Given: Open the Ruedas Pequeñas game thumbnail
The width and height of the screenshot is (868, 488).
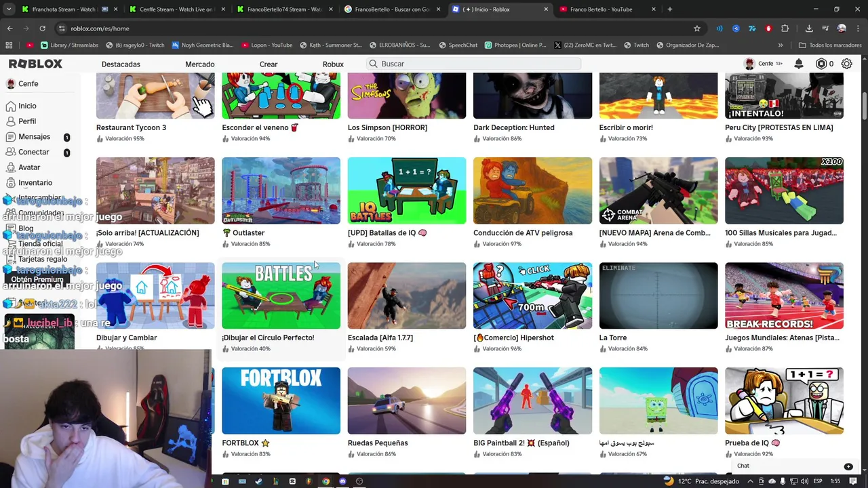Looking at the screenshot, I should click(407, 401).
